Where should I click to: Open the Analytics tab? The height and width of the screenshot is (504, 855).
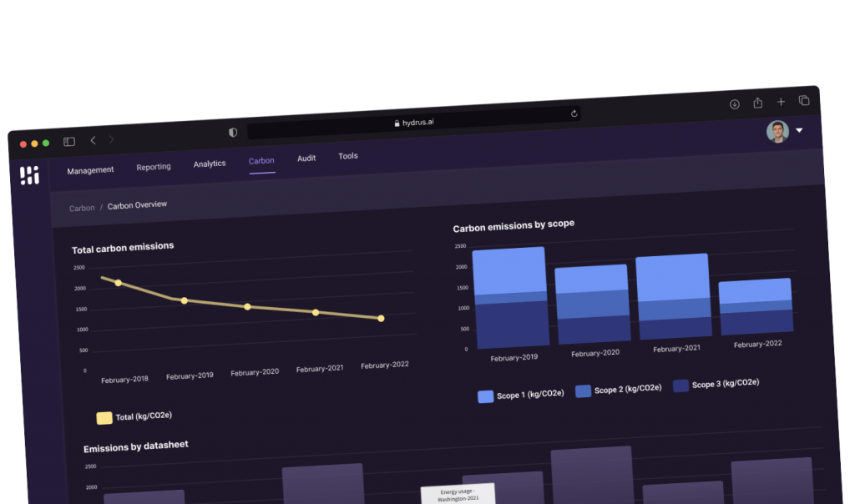[x=210, y=164]
